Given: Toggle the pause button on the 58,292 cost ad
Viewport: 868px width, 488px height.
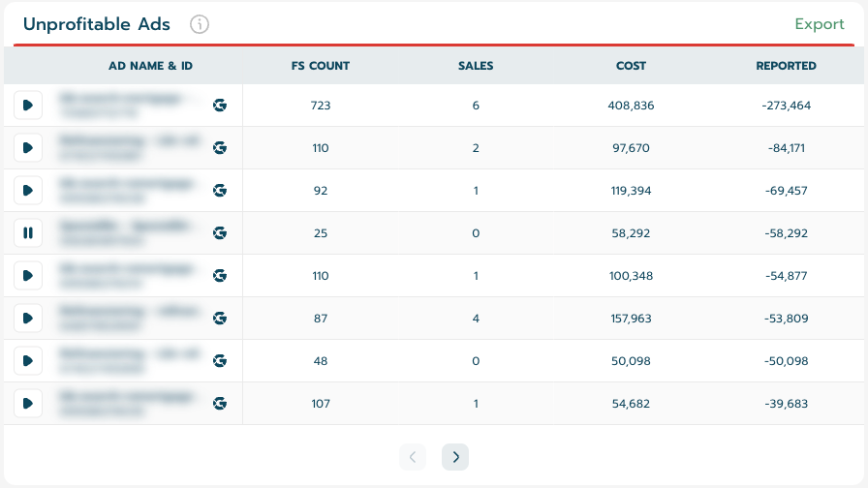Looking at the screenshot, I should (x=28, y=233).
